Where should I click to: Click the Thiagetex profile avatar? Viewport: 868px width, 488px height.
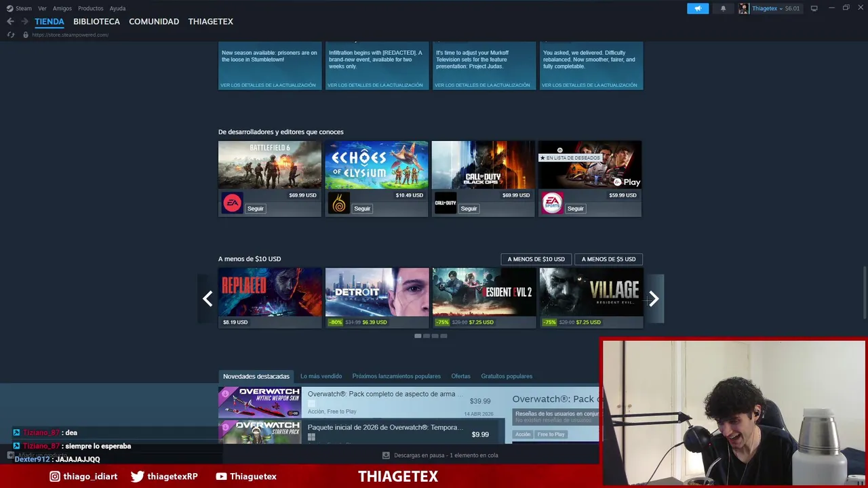click(x=744, y=8)
